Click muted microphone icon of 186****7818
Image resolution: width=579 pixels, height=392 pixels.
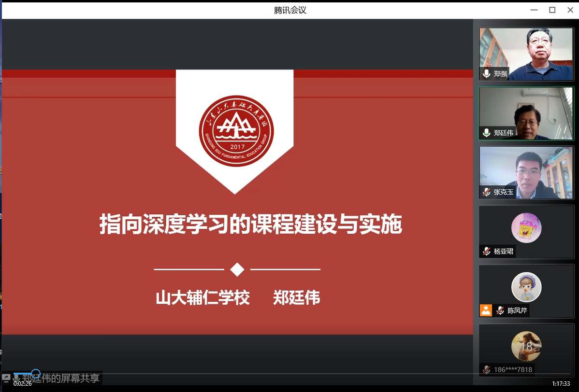pos(487,370)
